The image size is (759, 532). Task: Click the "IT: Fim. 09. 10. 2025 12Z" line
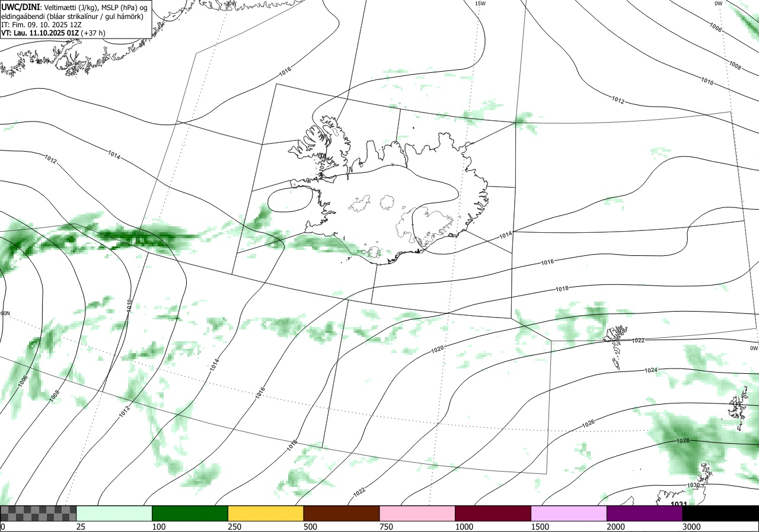click(x=42, y=24)
